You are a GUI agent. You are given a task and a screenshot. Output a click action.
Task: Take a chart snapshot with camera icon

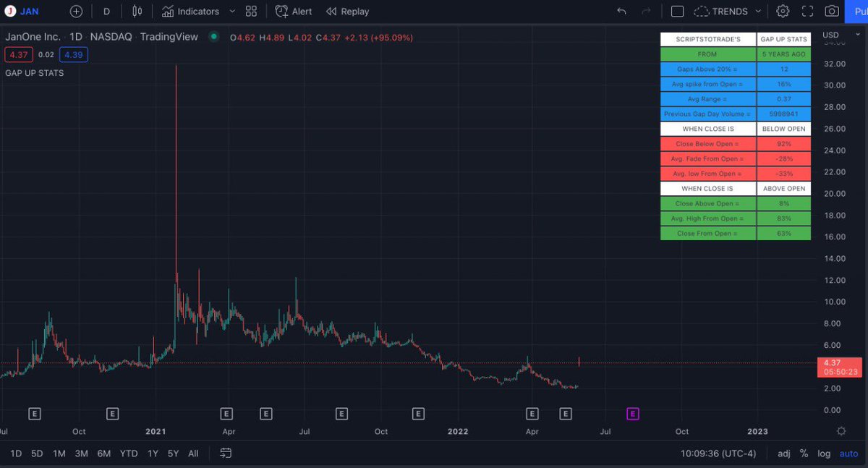[x=832, y=12]
